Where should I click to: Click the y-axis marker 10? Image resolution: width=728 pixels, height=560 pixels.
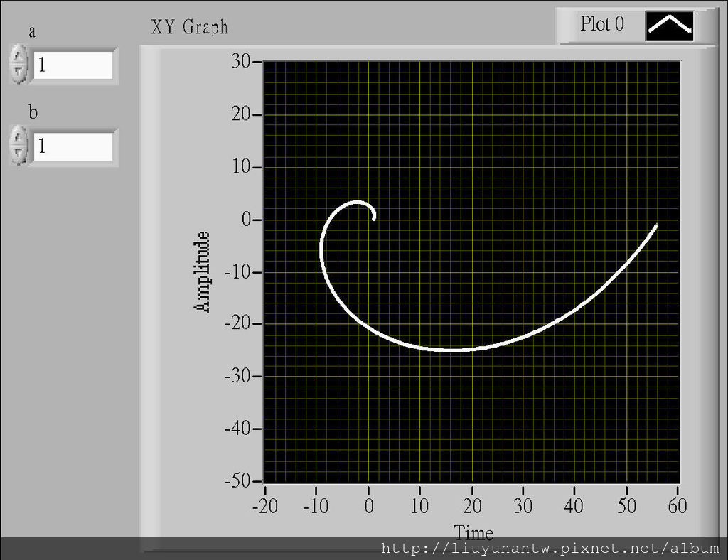point(242,166)
